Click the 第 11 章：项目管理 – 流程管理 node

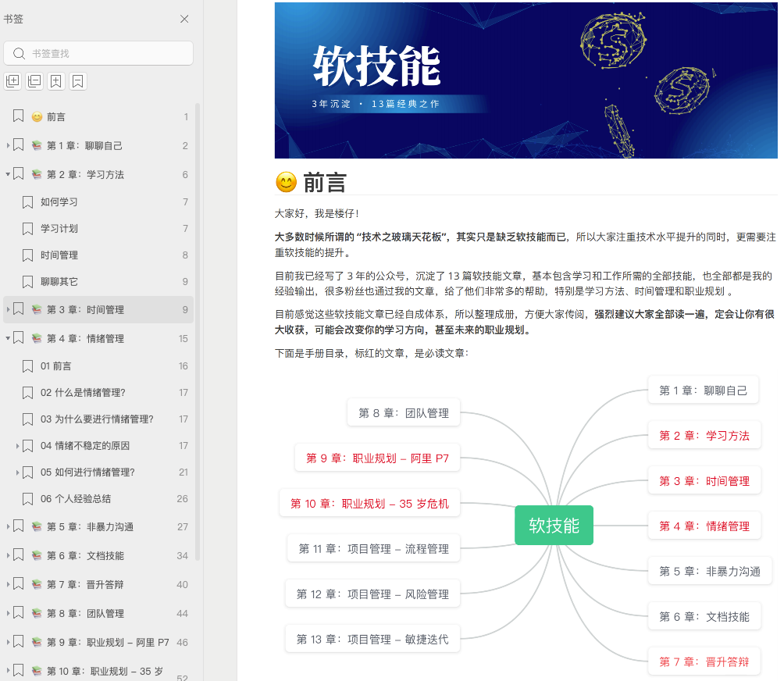click(373, 548)
